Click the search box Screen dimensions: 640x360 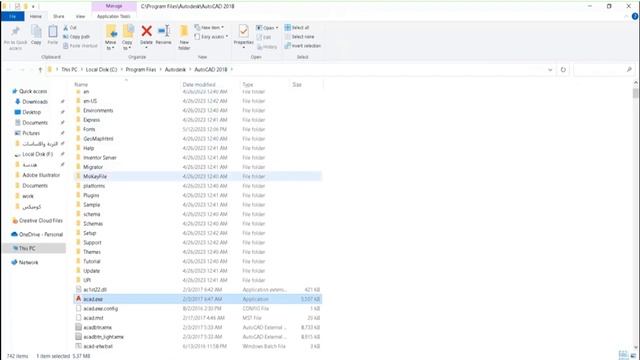point(603,70)
